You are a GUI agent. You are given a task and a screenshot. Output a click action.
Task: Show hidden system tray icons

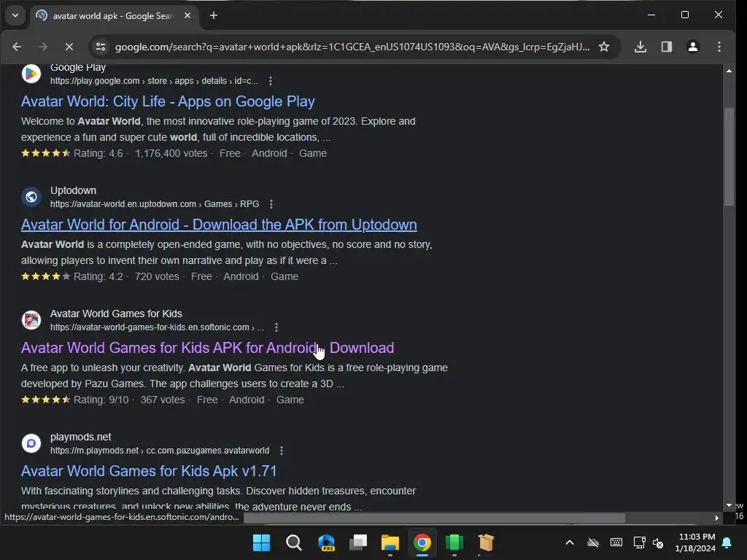(569, 542)
